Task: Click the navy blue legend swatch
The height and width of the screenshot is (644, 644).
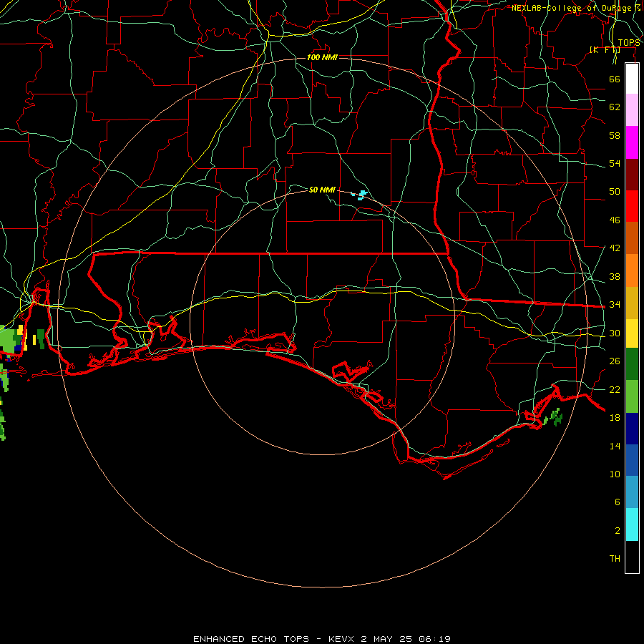Action: pyautogui.click(x=632, y=429)
